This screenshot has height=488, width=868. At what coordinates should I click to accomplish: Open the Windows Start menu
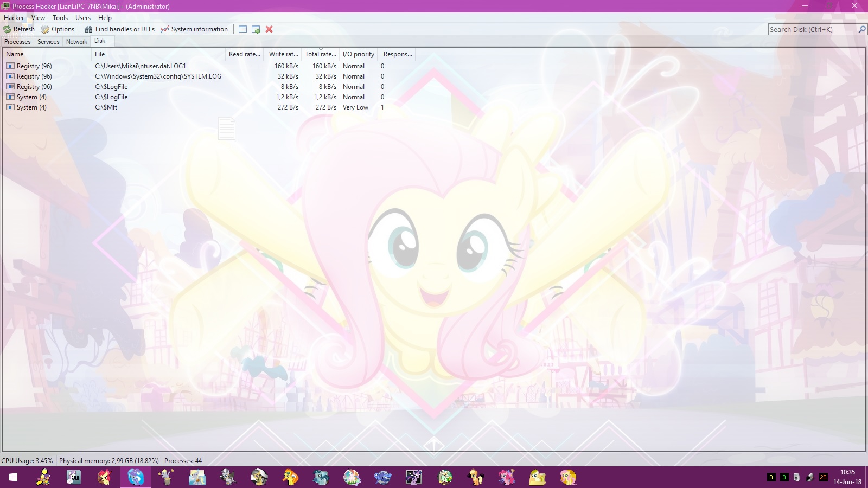pos(13,477)
